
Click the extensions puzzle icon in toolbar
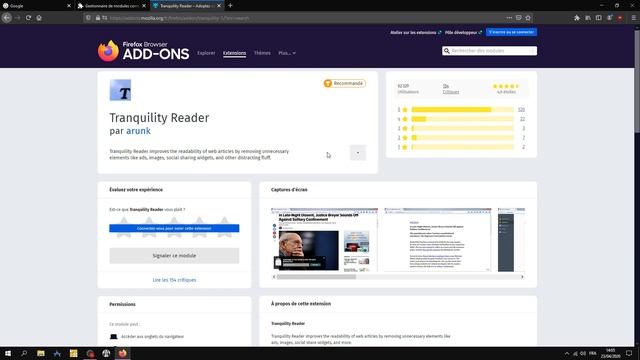(x=577, y=18)
